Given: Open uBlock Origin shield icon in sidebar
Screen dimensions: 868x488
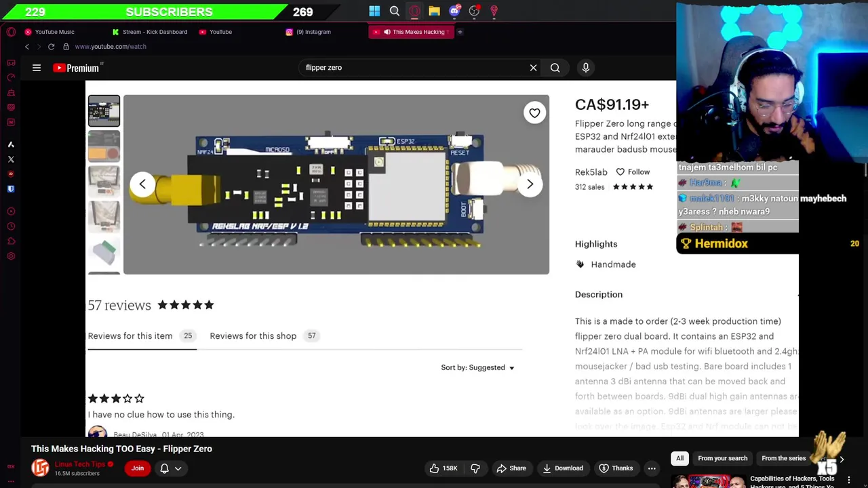Looking at the screenshot, I should [x=11, y=174].
